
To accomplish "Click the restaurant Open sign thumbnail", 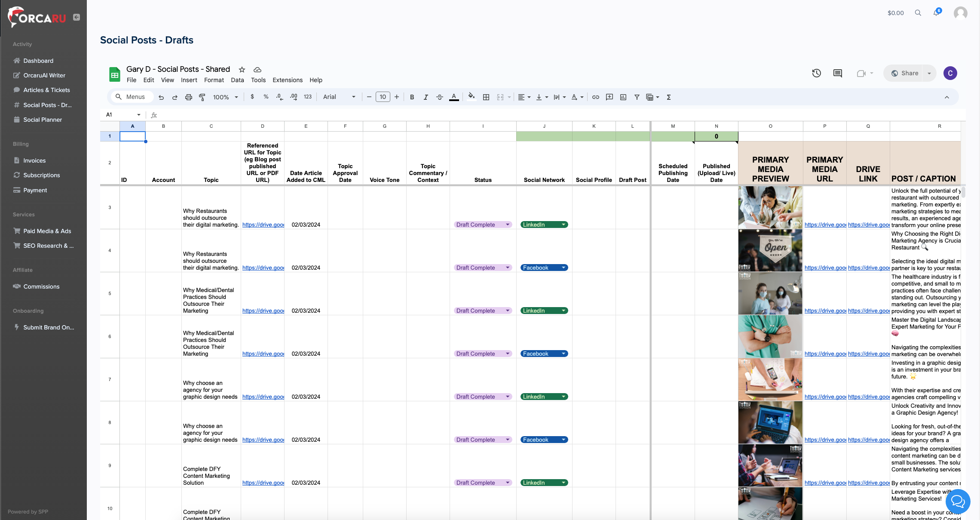I will pos(770,250).
